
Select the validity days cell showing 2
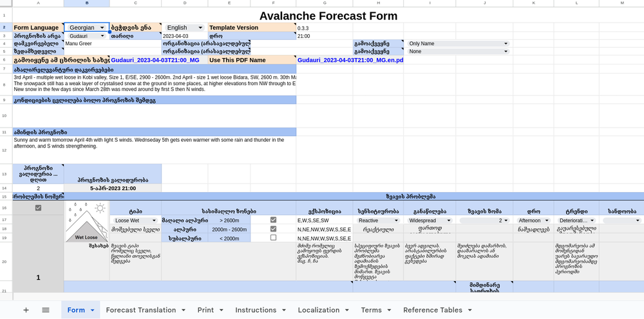(38, 188)
